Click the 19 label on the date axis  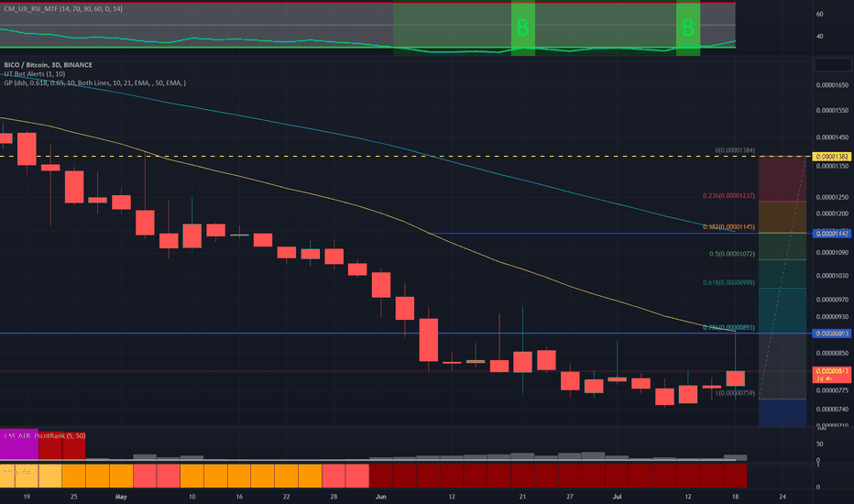[x=27, y=497]
